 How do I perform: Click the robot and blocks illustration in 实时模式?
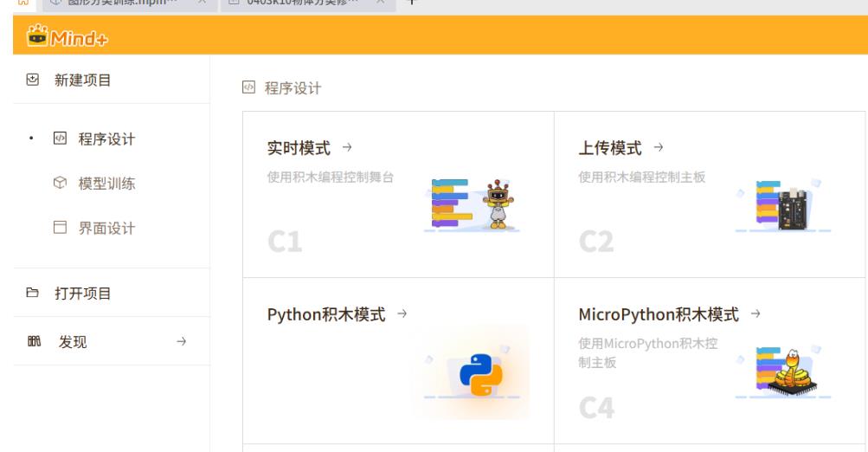[x=473, y=204]
